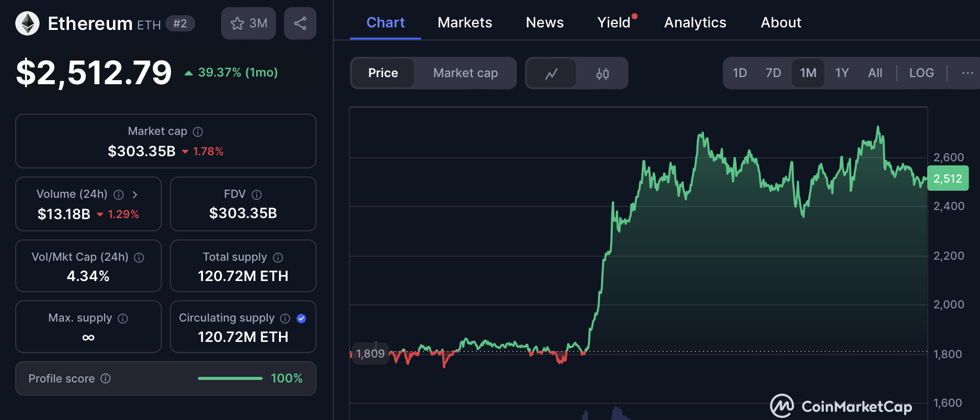The image size is (980, 420).
Task: Click the #2 rank badge
Action: pyautogui.click(x=180, y=24)
